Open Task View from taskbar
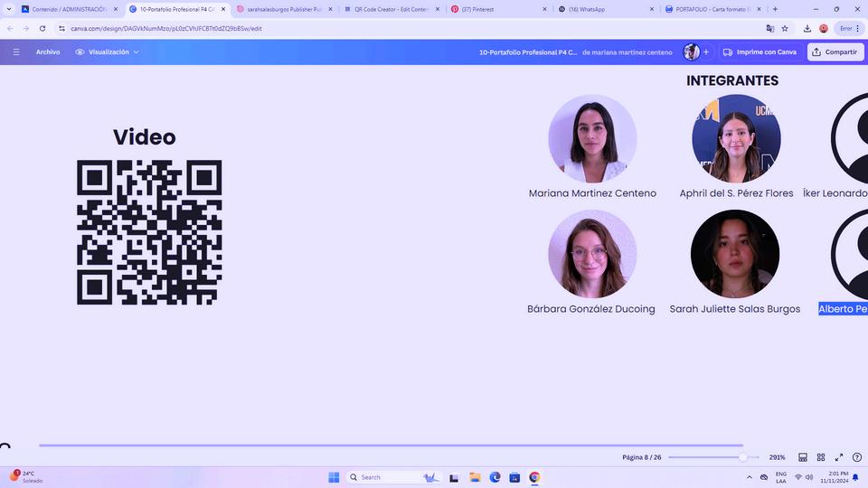868x488 pixels. (454, 477)
